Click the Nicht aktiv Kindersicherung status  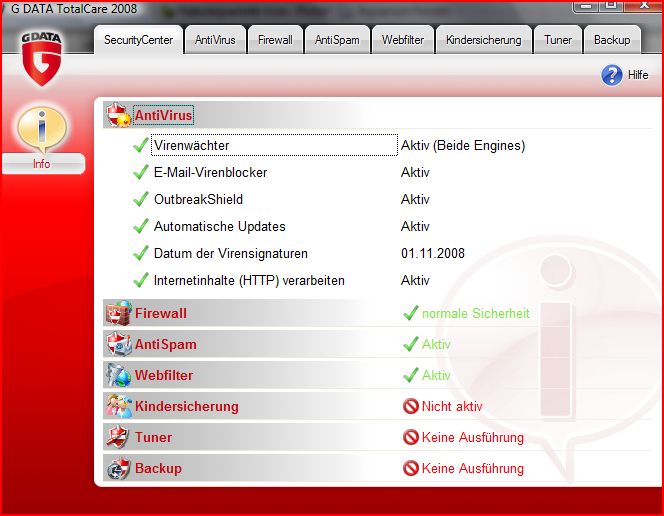click(x=452, y=406)
